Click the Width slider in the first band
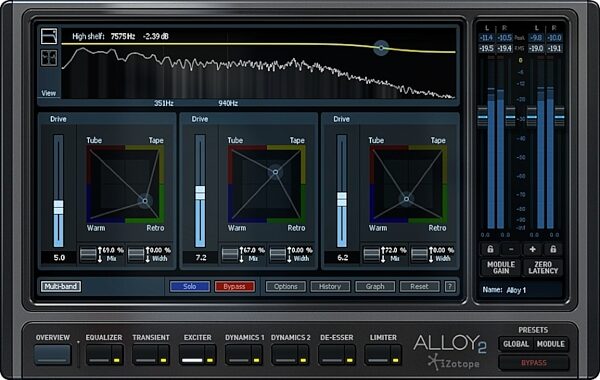This screenshot has width=600, height=380. (136, 254)
